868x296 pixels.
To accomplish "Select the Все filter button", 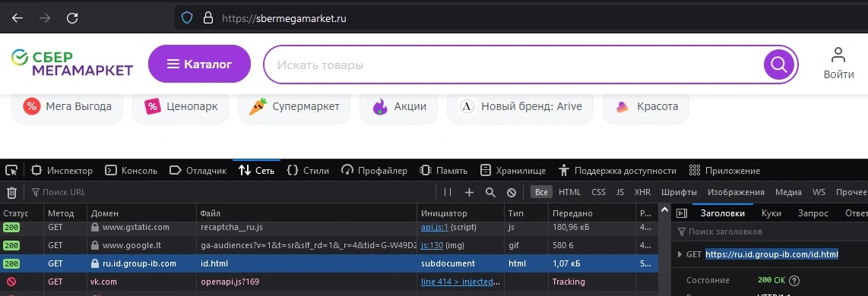I will [x=541, y=193].
